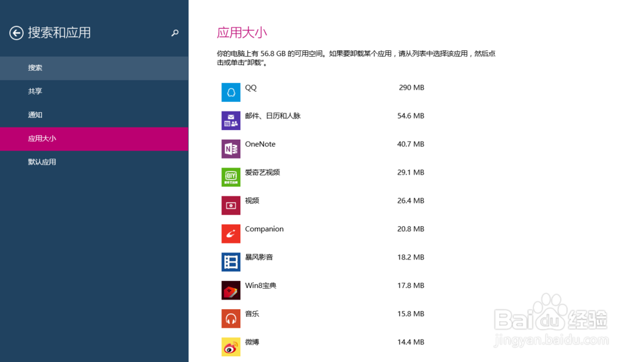644x362 pixels.
Task: Click the 音乐 app name
Action: tap(252, 314)
